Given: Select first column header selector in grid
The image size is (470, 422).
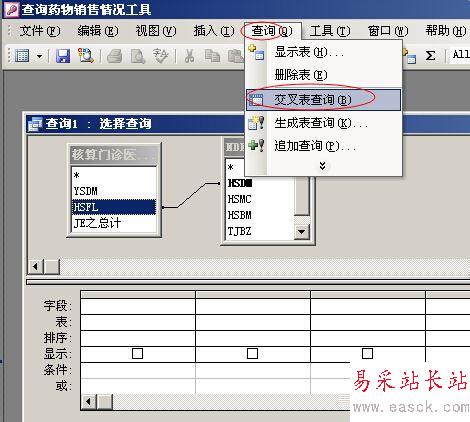Looking at the screenshot, I should click(x=138, y=294).
